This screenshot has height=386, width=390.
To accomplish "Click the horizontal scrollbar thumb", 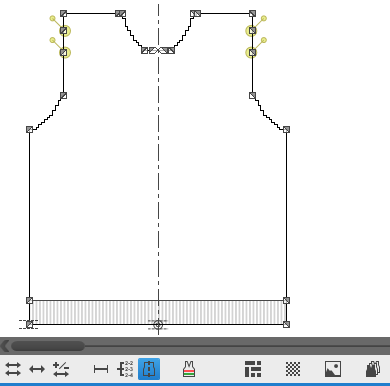I will click(x=48, y=346).
